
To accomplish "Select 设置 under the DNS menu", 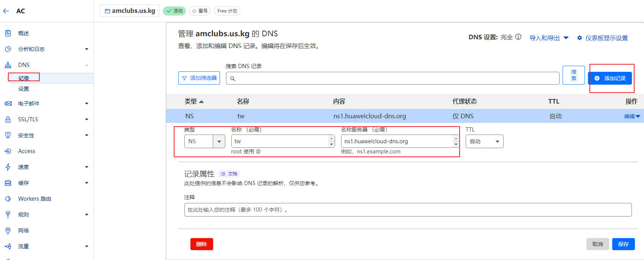I will pos(24,89).
